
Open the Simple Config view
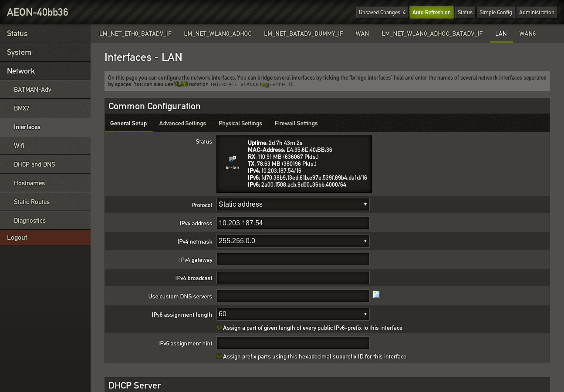(x=496, y=12)
